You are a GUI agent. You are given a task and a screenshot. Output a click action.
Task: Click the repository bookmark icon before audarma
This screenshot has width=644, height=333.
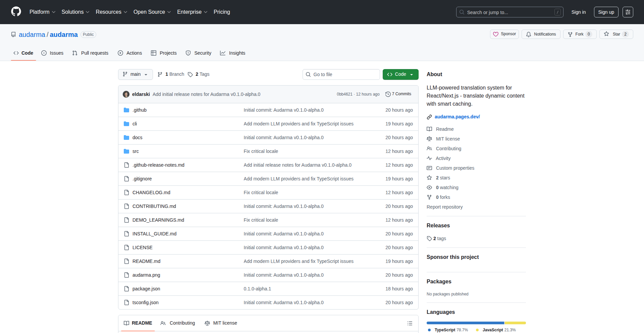(x=13, y=34)
